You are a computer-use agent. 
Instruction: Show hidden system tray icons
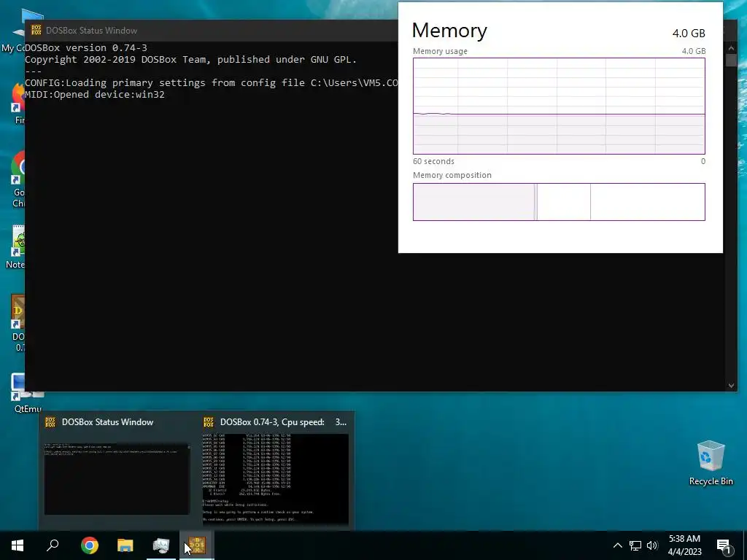coord(617,545)
